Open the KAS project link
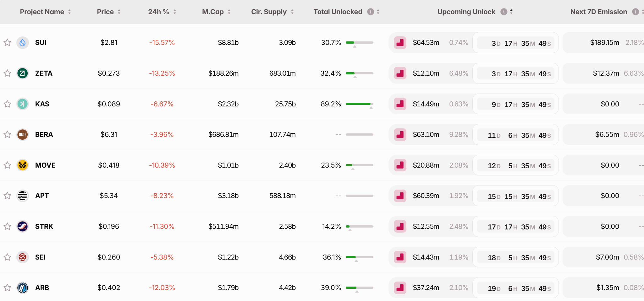This screenshot has height=301, width=644. point(42,104)
